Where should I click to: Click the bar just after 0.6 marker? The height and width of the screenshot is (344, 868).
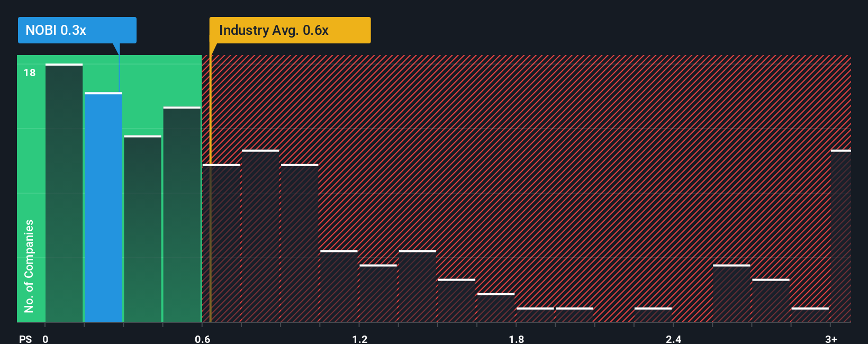coord(221,243)
